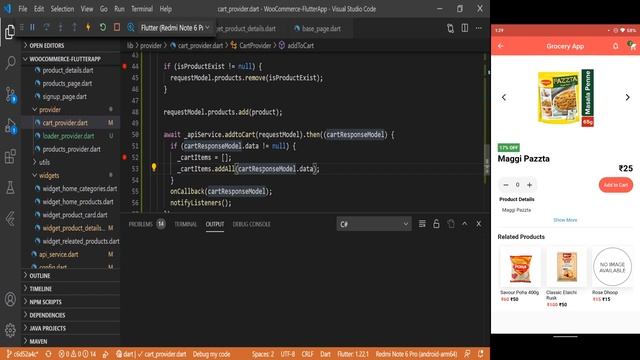This screenshot has height=360, width=640.
Task: Collapse the widgets folder
Action: (71, 176)
